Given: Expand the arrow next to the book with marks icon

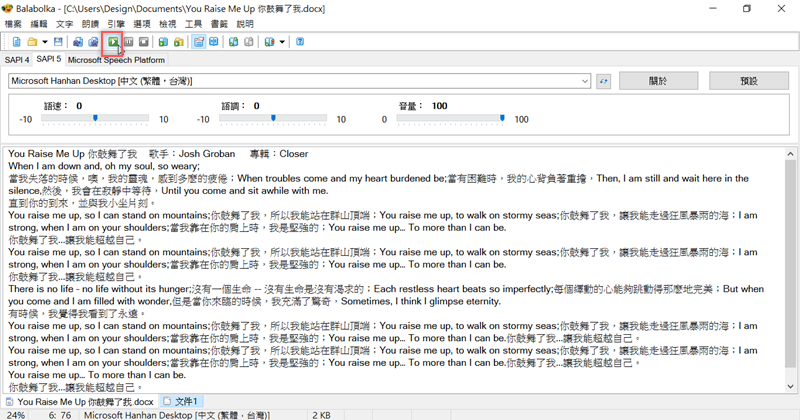Looking at the screenshot, I should click(282, 42).
